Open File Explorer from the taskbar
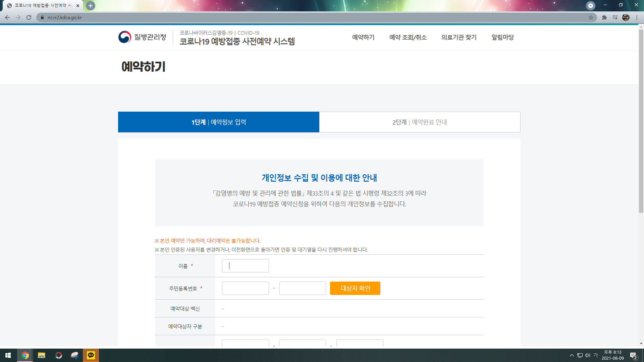Screen dimensions: 644x362 42,355
